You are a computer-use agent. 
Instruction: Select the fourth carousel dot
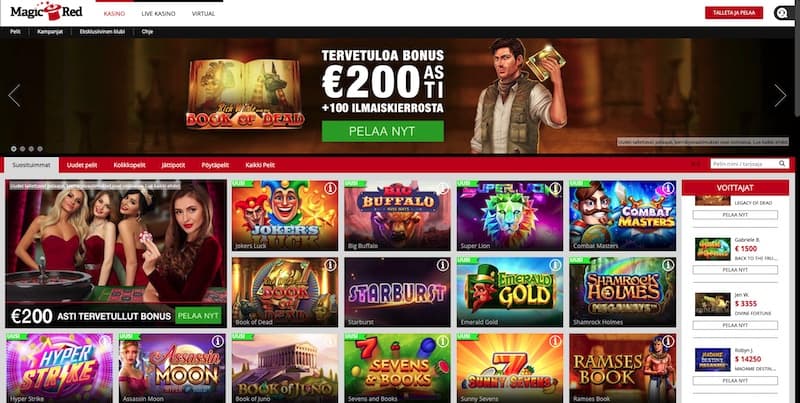pos(40,149)
